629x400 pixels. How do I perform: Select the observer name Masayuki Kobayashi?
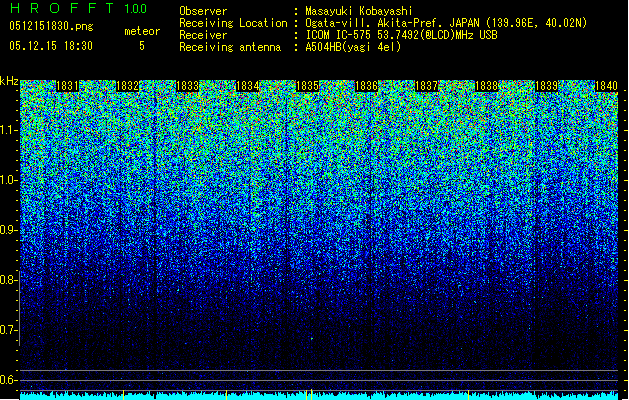pyautogui.click(x=359, y=11)
